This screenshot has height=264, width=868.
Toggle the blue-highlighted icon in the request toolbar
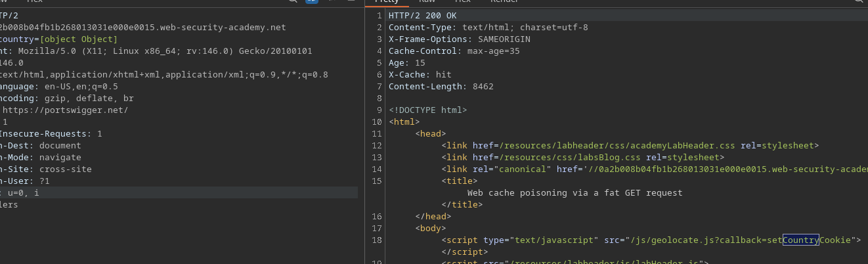(x=312, y=2)
